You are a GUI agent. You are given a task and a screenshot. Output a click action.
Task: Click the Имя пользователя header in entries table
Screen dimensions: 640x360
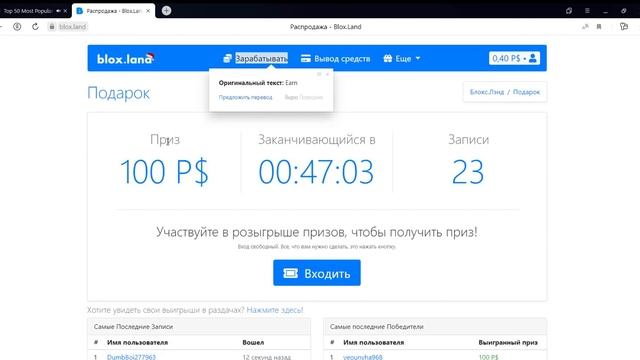coord(137,342)
